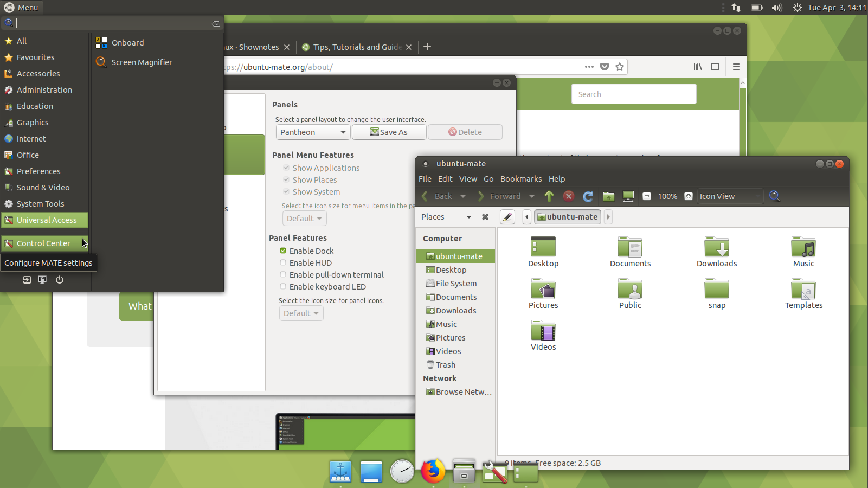Viewport: 868px width, 488px height.
Task: Go up to parent folder in Caja
Action: click(x=549, y=196)
